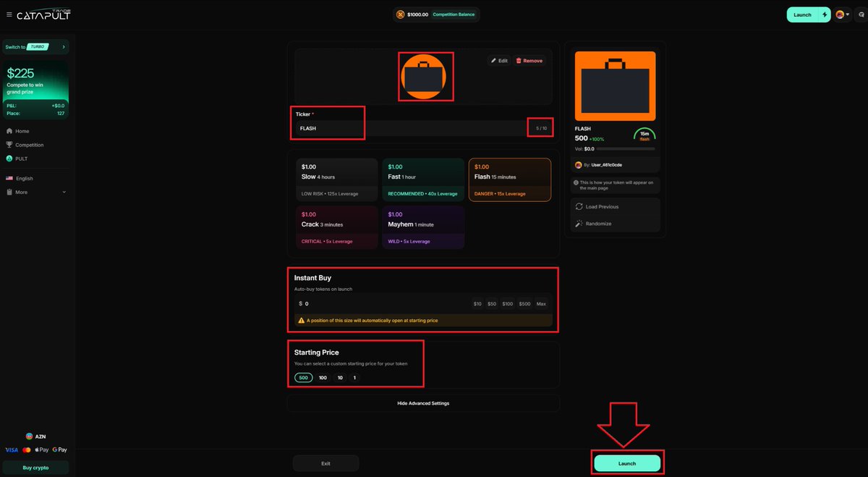Switch to TURBO mode
Screen dimensions: 868x477
click(x=35, y=47)
